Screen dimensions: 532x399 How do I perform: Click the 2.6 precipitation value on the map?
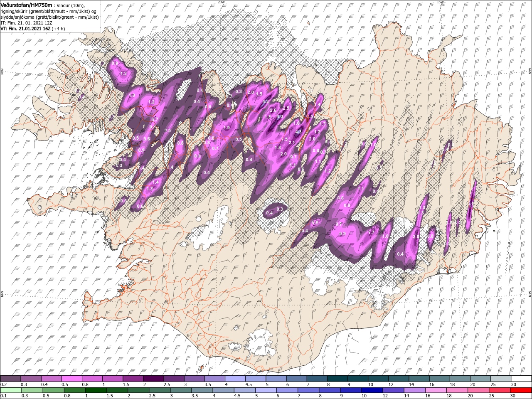coord(273,110)
